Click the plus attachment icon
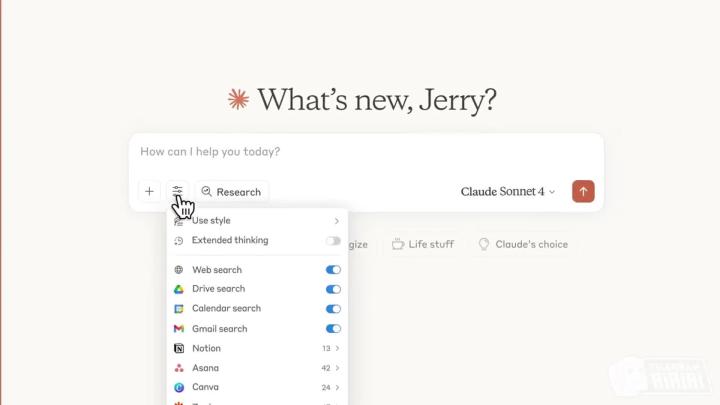Screen dimensions: 720x405 [149, 191]
